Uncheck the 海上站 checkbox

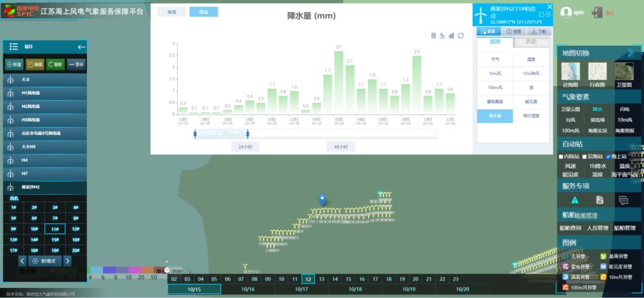608,157
